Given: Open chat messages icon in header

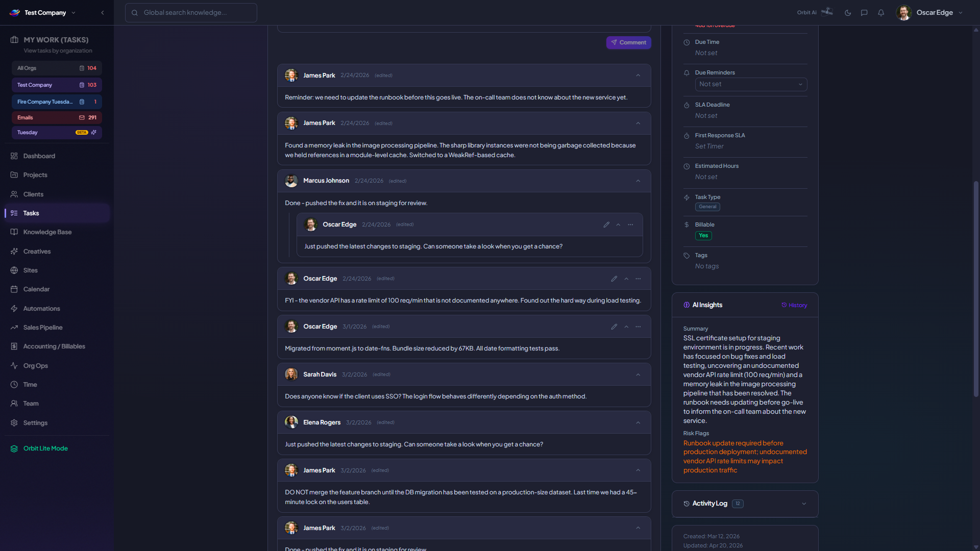Looking at the screenshot, I should (x=864, y=13).
